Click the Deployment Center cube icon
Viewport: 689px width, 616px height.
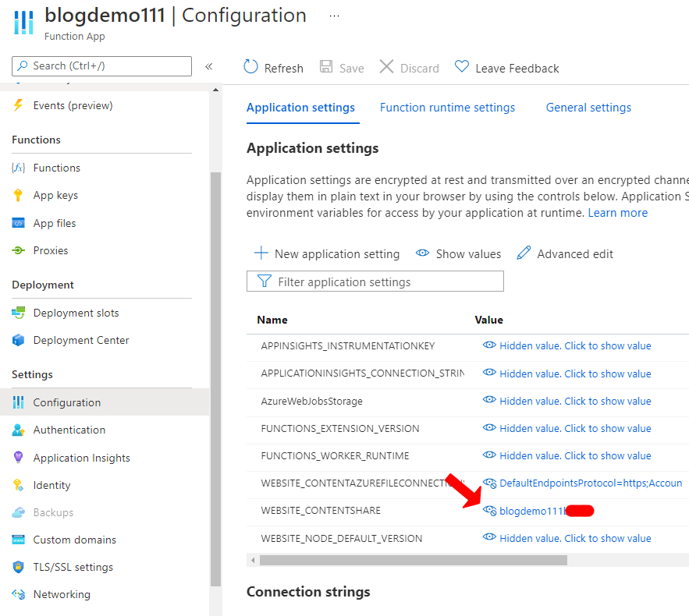18,340
